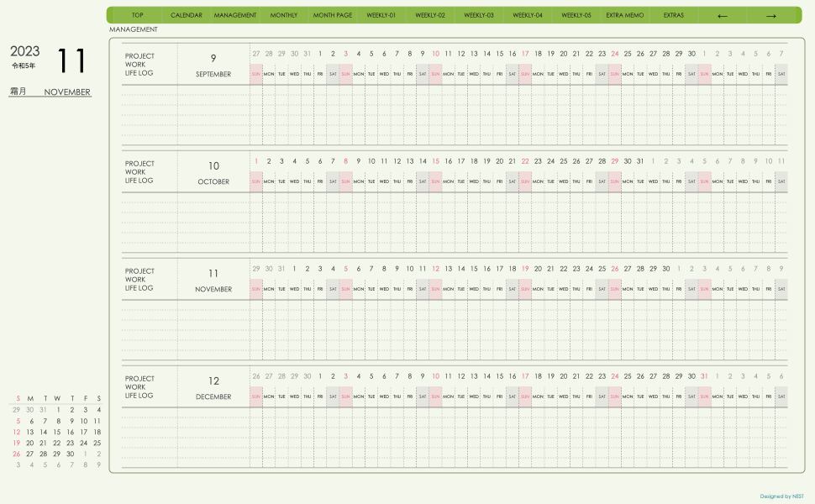Switch to the CALENDAR tab
815x504 pixels.
pyautogui.click(x=186, y=15)
